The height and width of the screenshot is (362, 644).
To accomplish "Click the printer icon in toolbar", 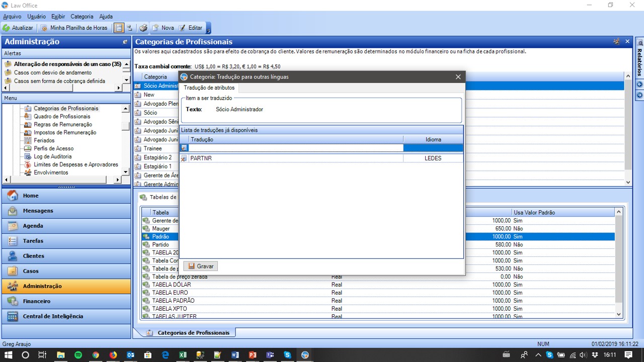I will (143, 28).
